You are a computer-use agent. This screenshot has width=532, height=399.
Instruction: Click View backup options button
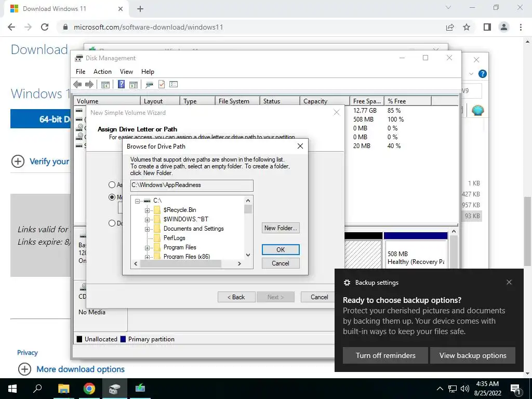(x=473, y=355)
